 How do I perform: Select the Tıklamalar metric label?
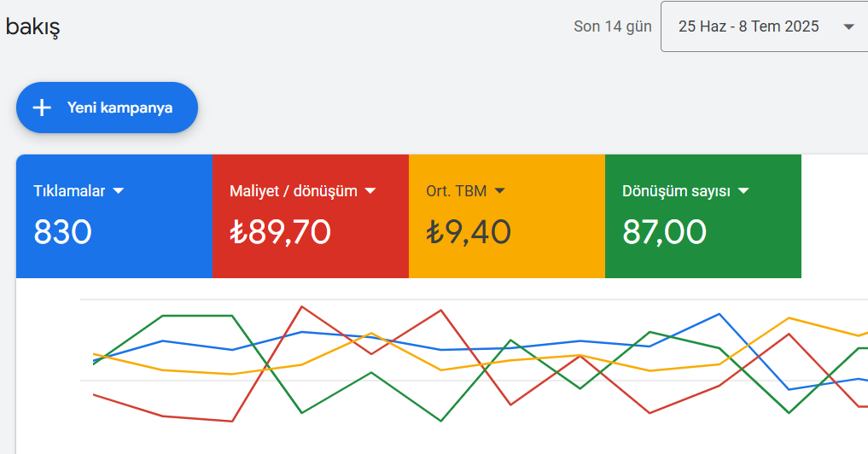(x=69, y=191)
